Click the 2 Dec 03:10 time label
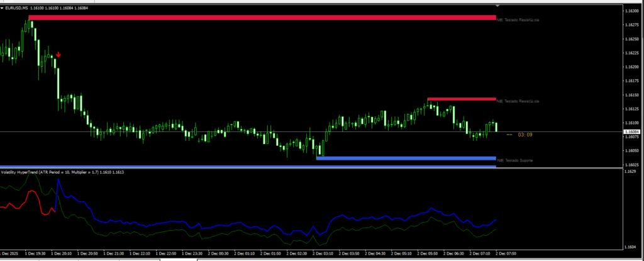Screen dimensions: 644x261 [x=324, y=254]
